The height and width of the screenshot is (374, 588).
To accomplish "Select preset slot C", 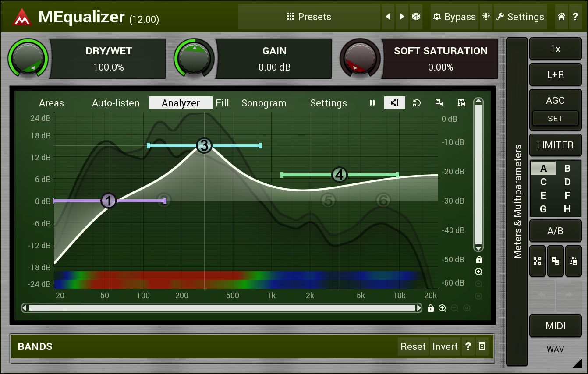I will tap(543, 182).
